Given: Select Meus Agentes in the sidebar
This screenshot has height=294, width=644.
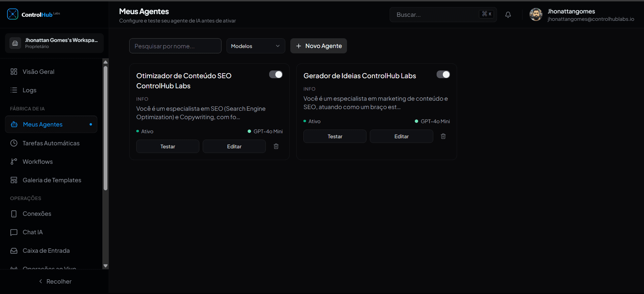Looking at the screenshot, I should (x=51, y=125).
